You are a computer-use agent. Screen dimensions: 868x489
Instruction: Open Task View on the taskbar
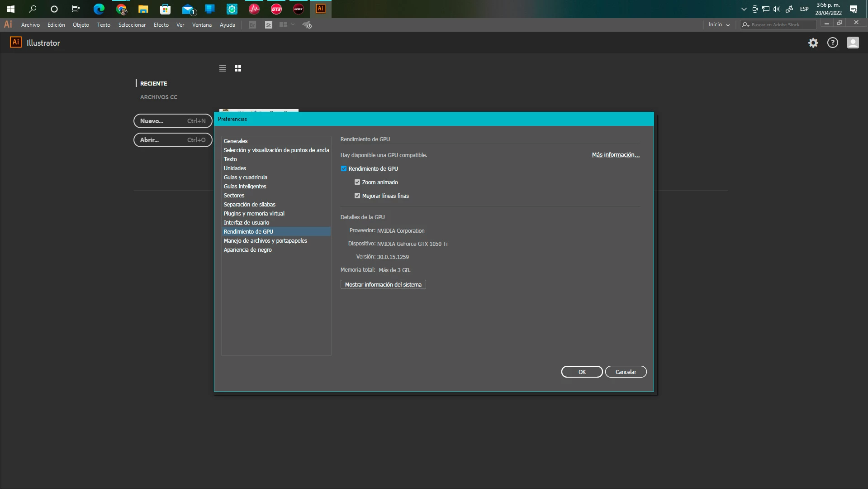[x=76, y=9]
